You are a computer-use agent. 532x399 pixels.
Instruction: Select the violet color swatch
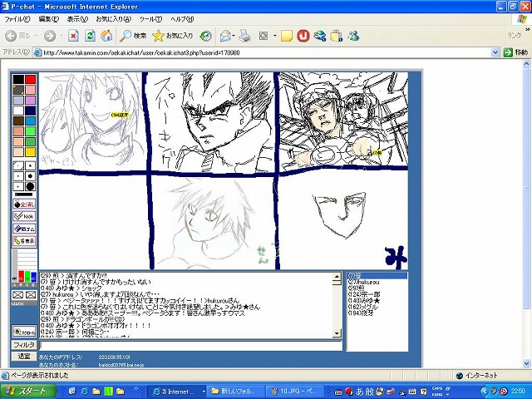tap(30, 100)
